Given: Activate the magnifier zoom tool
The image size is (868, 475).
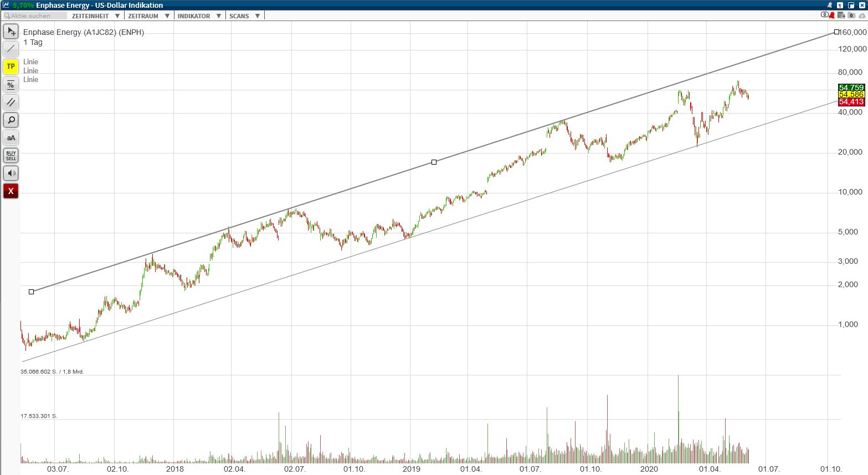Looking at the screenshot, I should 11,120.
